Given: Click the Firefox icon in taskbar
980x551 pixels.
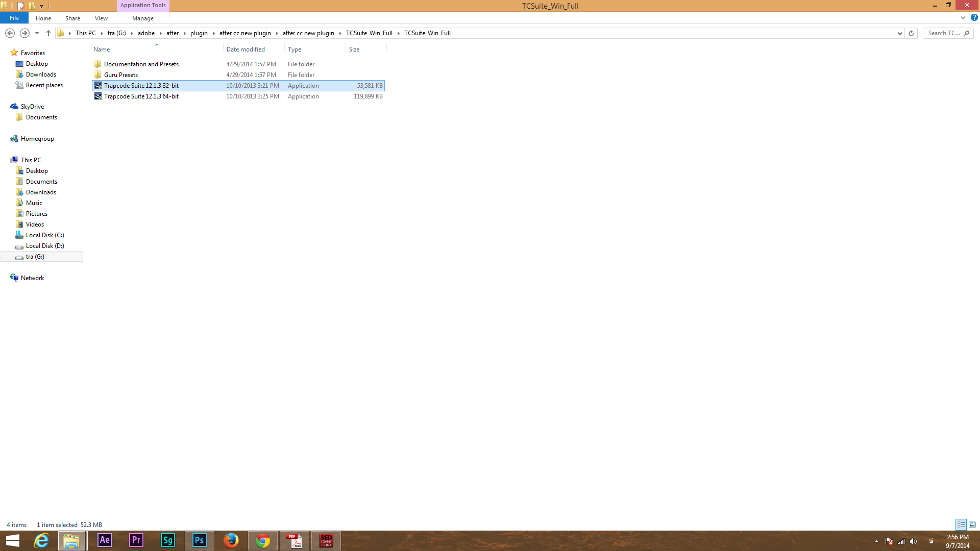Looking at the screenshot, I should coord(230,541).
